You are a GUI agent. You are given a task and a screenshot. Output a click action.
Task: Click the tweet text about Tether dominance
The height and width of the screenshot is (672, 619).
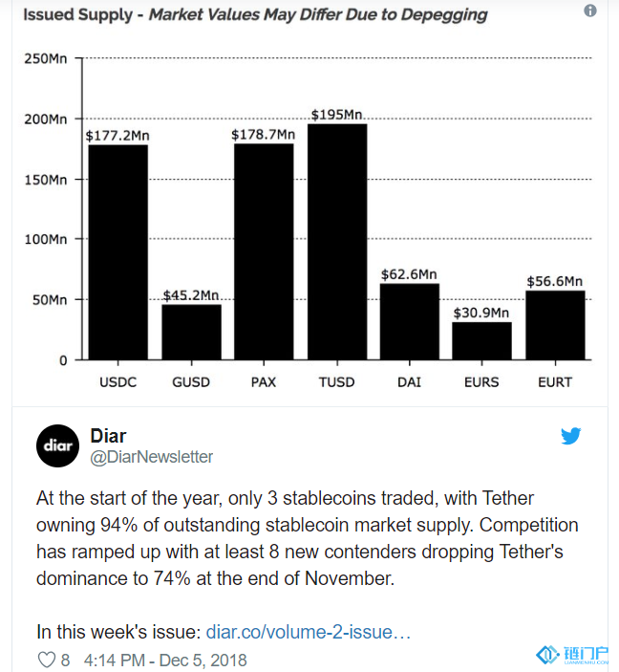point(306,539)
